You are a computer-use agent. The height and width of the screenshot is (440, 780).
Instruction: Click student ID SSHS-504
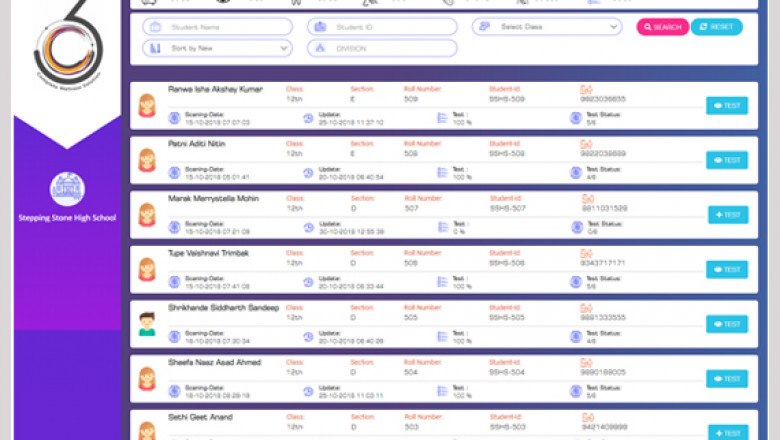point(507,372)
